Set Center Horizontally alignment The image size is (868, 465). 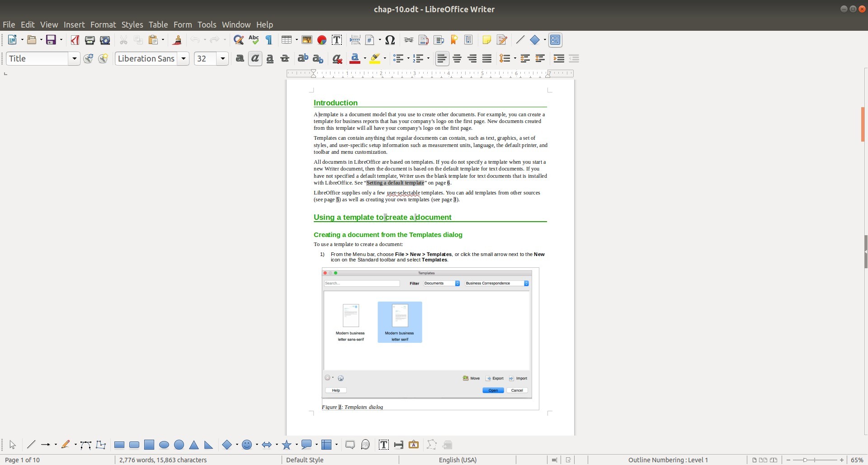[x=457, y=58]
